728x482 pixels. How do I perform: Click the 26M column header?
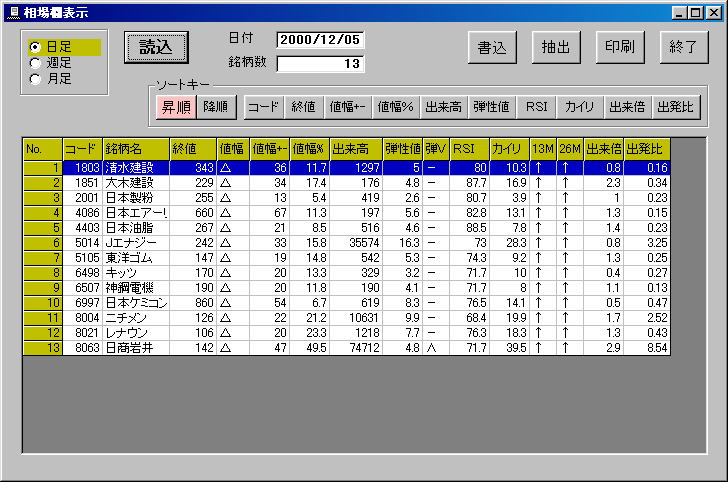[570, 149]
